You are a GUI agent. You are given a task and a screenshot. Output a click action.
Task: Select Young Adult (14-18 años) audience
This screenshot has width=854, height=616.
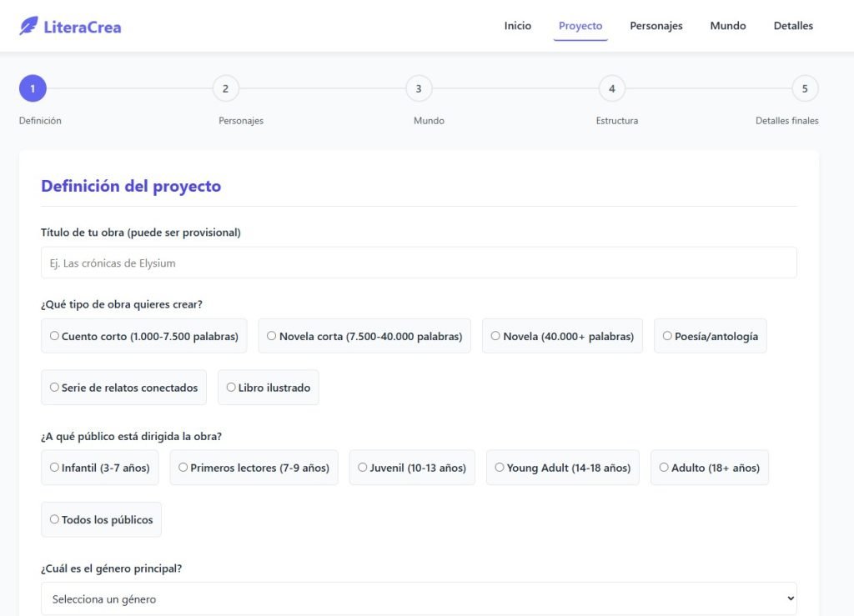pos(500,468)
